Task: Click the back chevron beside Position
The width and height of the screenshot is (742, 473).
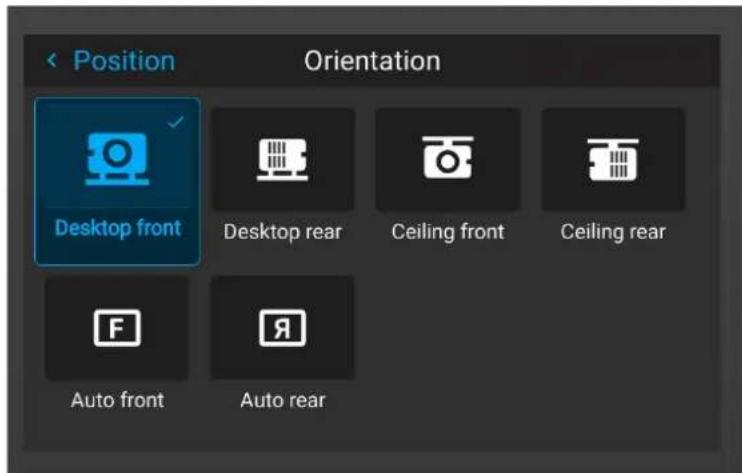Action: pos(52,60)
